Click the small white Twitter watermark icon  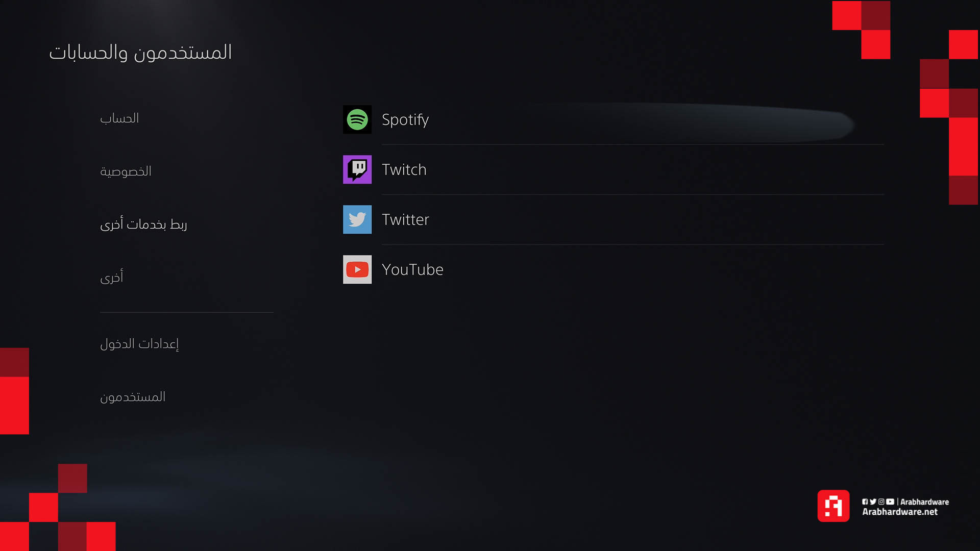click(873, 502)
